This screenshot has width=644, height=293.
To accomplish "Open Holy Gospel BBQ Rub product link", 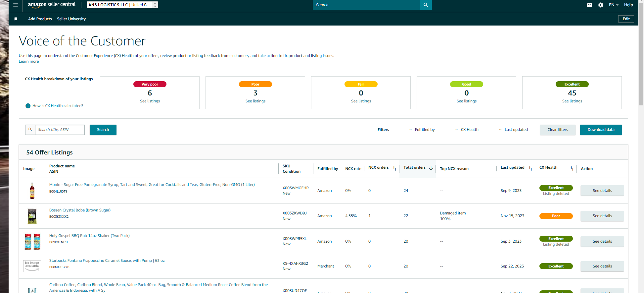I will 89,236.
